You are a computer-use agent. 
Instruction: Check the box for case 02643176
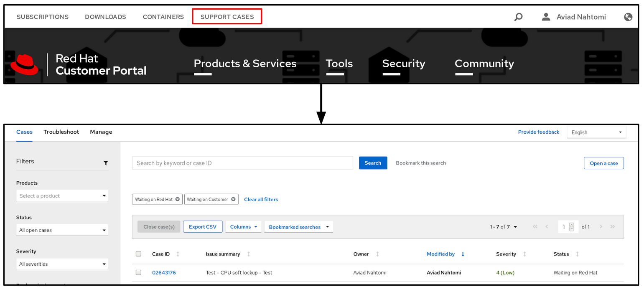point(139,273)
